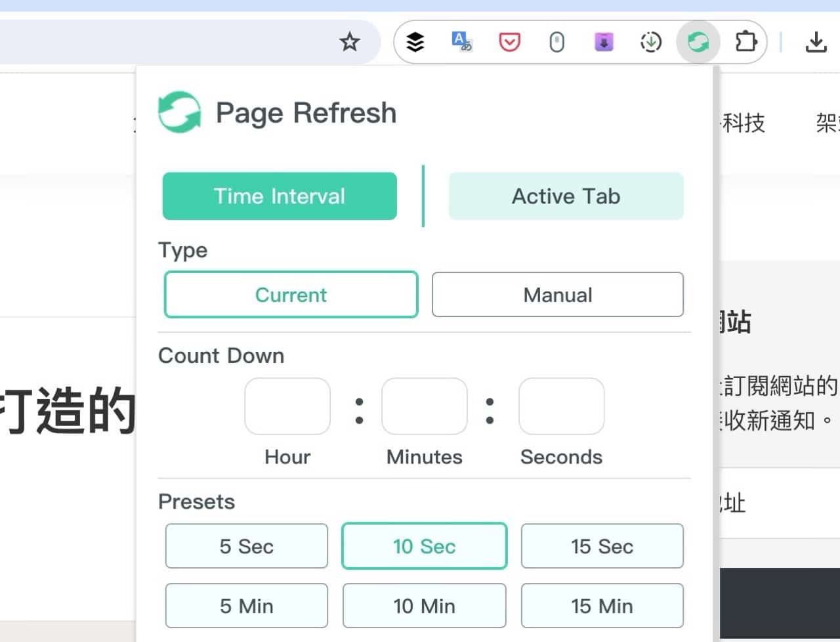Click the purple downloader extension icon
The width and height of the screenshot is (840, 642).
tap(603, 41)
